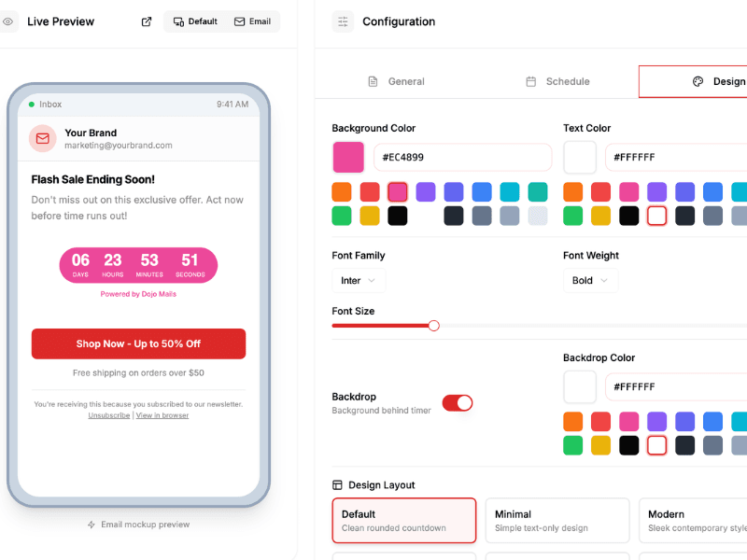This screenshot has width=747, height=560.
Task: Select the pink Background Color swatch
Action: 398,191
